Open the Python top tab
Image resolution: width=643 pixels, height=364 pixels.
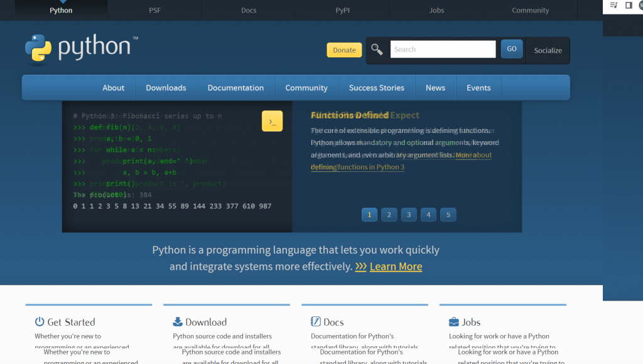point(61,10)
